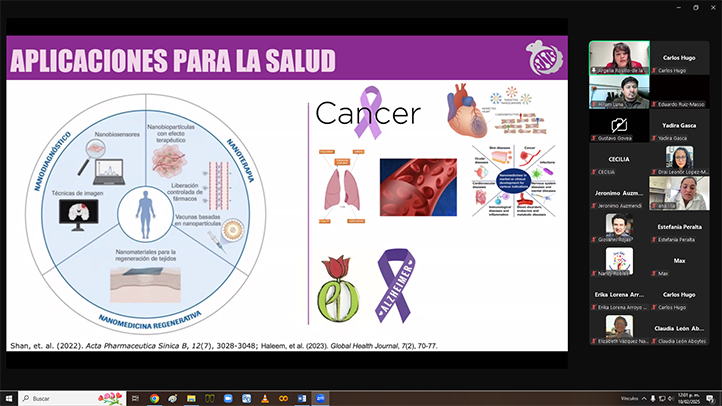This screenshot has width=722, height=406.
Task: Click the microphone icon in system tray
Action: (653, 399)
